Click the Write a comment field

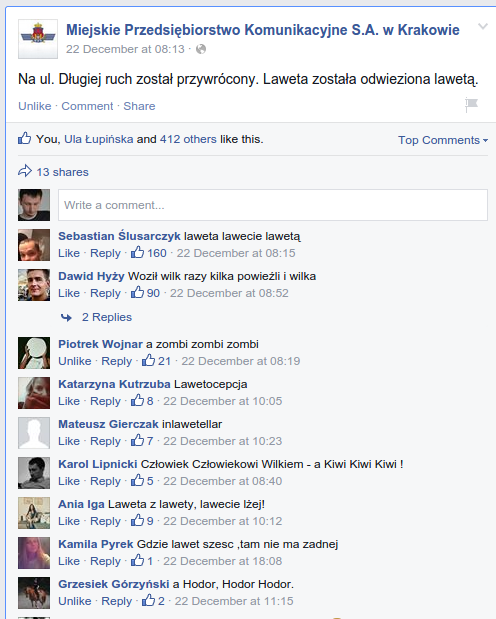[x=273, y=205]
